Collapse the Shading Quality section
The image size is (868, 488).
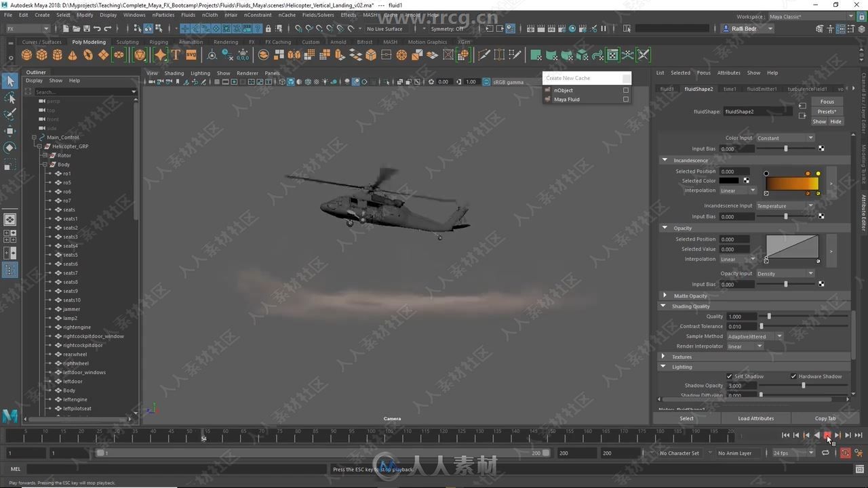[664, 306]
